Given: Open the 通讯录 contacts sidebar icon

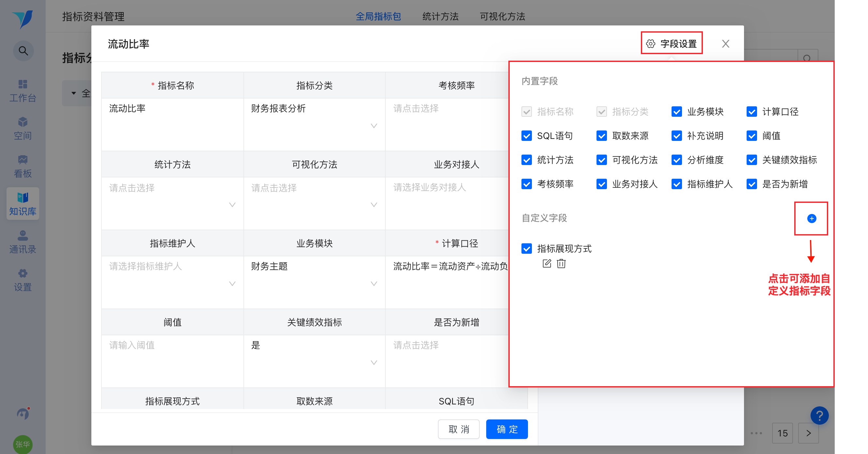Looking at the screenshot, I should pos(23,241).
